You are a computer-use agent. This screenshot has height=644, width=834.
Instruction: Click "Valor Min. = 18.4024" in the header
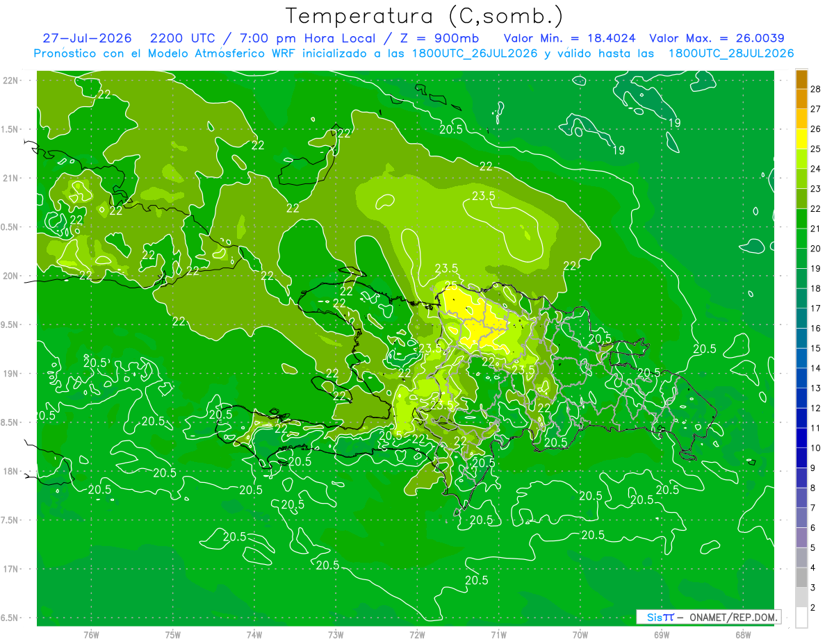(x=569, y=38)
